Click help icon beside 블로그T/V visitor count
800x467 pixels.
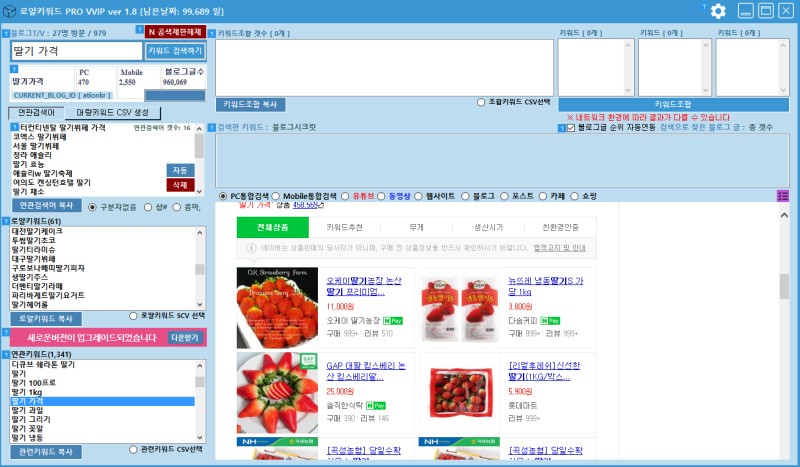point(6,34)
